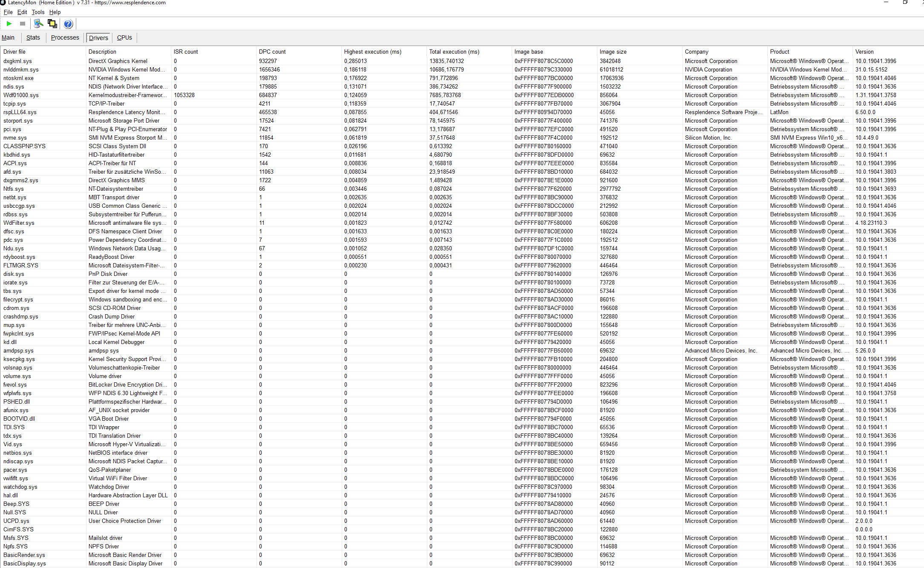Start monitoring with green play icon
Screen dimensions: 924x568
9,24
